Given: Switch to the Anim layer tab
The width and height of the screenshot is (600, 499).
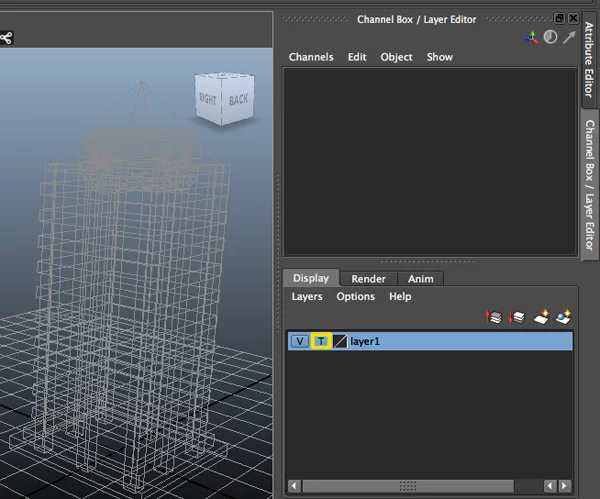Looking at the screenshot, I should (421, 279).
